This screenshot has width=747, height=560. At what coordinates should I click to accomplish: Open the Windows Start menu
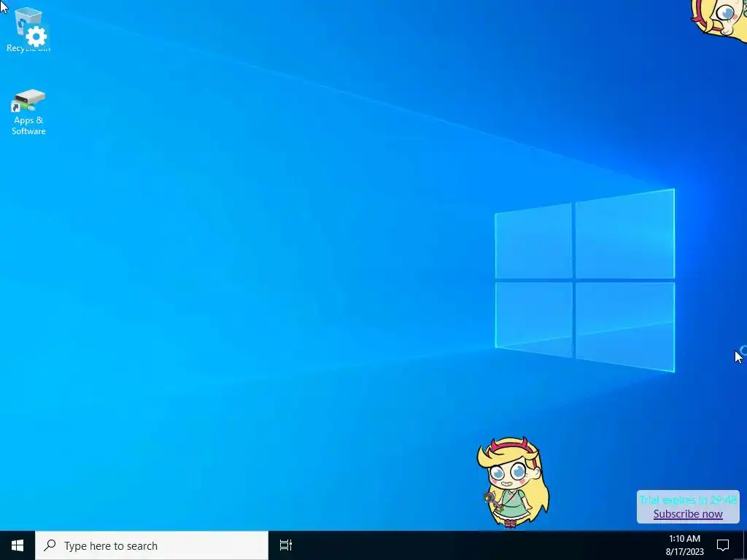(18, 545)
